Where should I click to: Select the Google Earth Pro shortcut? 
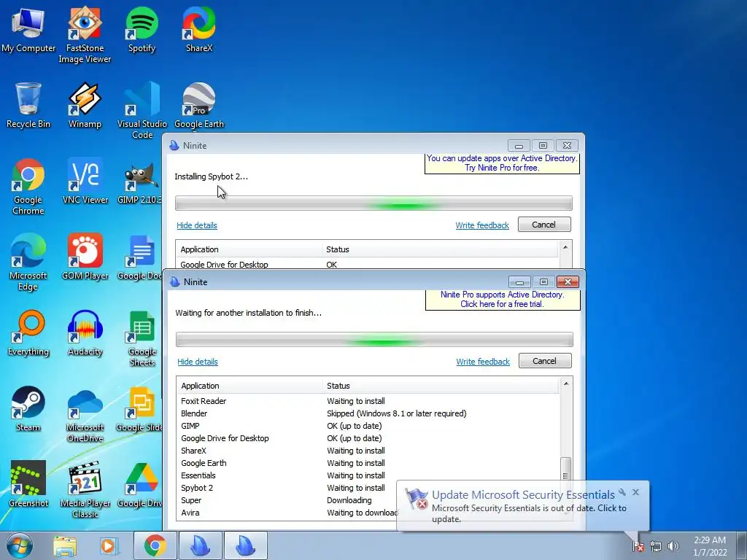(x=199, y=105)
